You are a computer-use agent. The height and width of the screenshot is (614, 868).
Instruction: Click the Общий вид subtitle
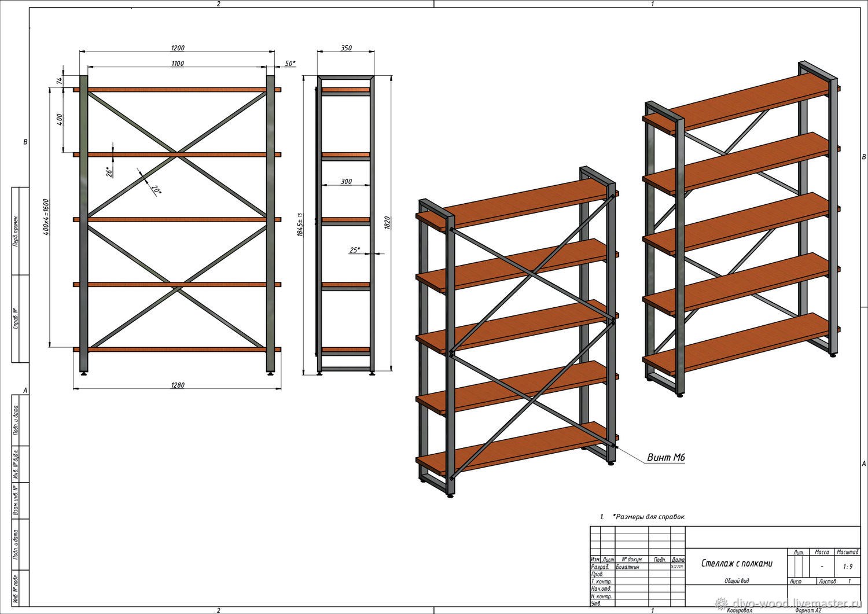(x=737, y=581)
